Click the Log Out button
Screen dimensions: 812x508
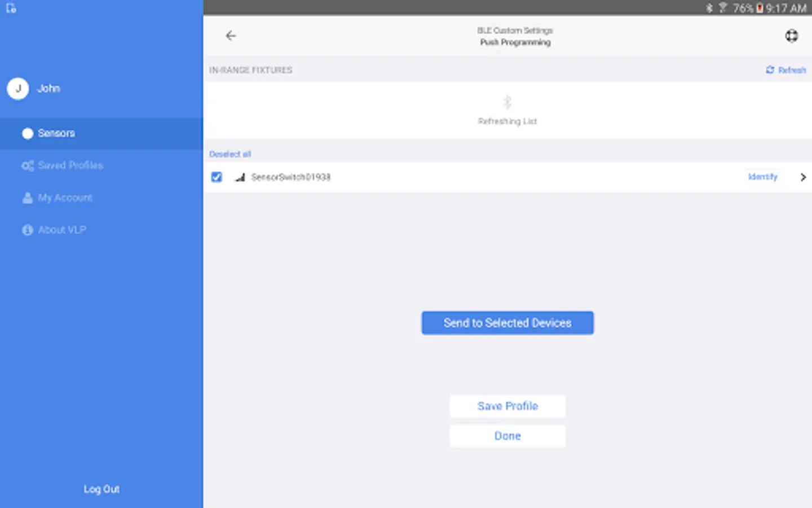pyautogui.click(x=101, y=489)
